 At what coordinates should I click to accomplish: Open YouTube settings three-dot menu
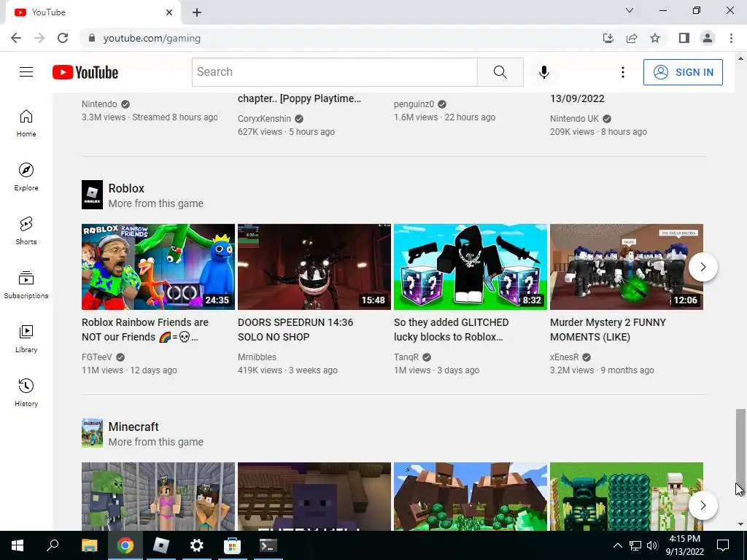(623, 72)
